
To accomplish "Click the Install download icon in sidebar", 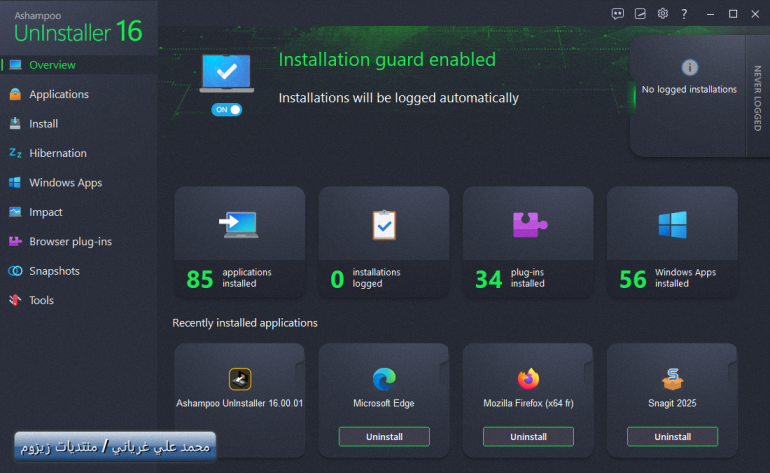I will pyautogui.click(x=15, y=124).
